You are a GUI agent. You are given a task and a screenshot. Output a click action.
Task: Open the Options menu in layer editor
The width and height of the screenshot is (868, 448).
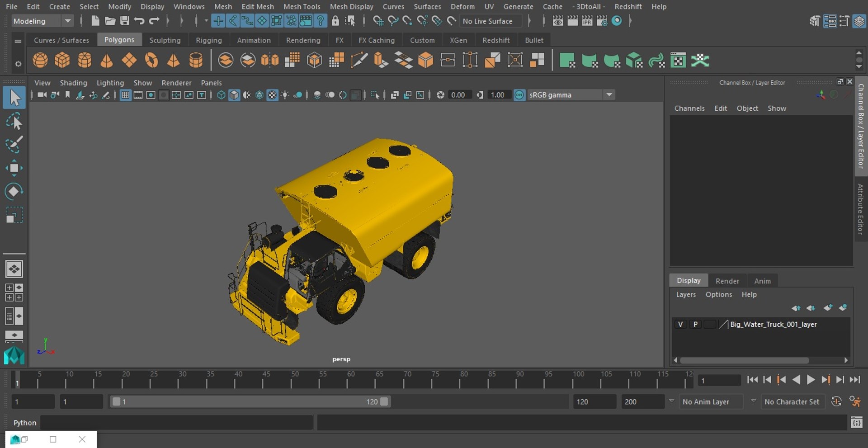point(718,294)
